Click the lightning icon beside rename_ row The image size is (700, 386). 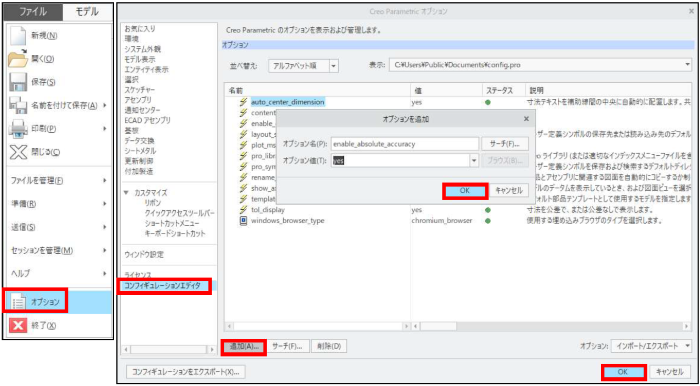point(243,177)
